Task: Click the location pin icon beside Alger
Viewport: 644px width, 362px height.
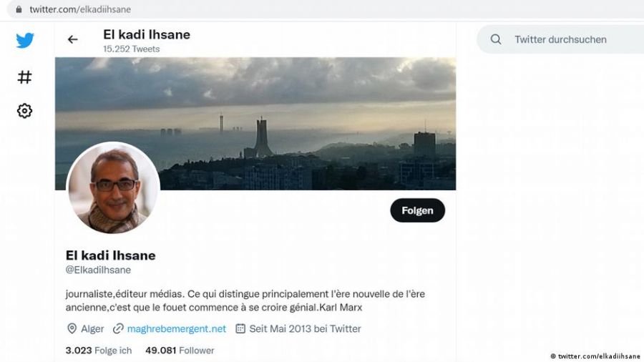Action: click(x=72, y=329)
